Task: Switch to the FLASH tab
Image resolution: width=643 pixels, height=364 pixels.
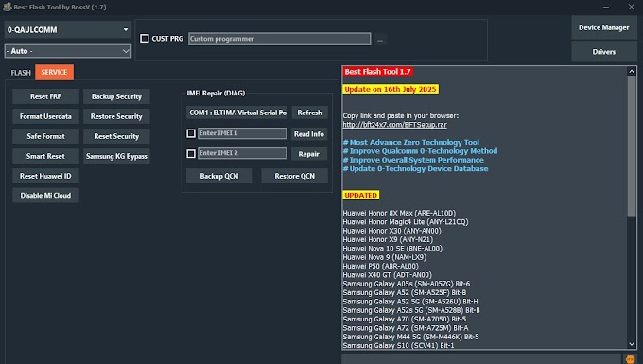Action: (x=21, y=73)
